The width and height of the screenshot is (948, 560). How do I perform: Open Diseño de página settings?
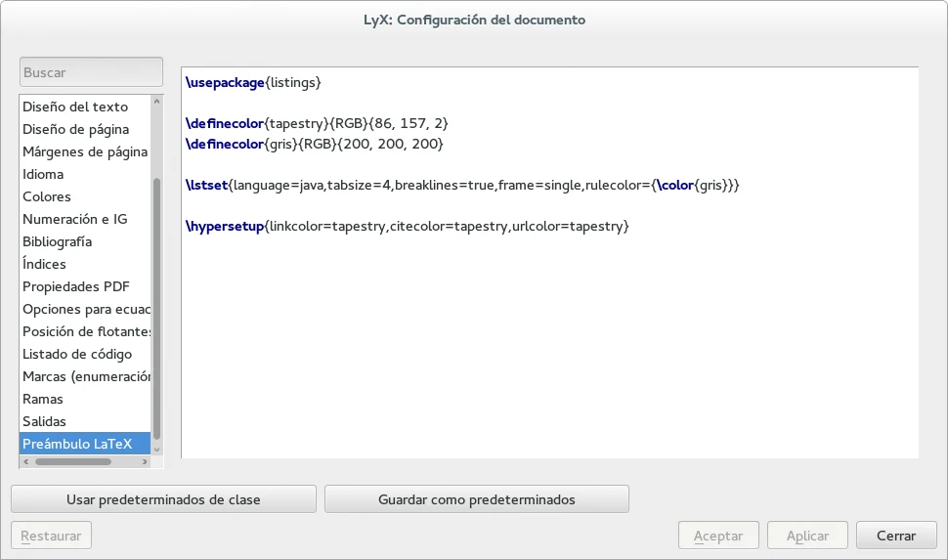(75, 129)
